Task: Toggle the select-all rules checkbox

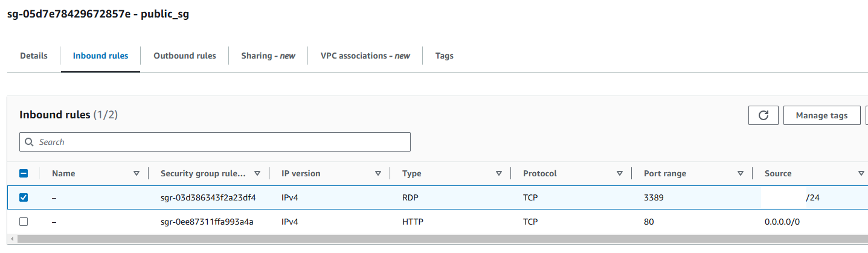Action: 24,173
